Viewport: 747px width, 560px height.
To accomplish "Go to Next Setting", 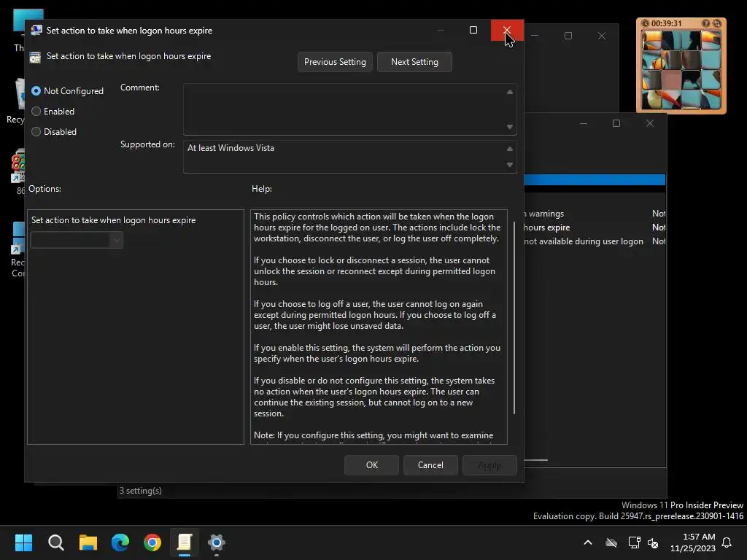I will coord(414,62).
